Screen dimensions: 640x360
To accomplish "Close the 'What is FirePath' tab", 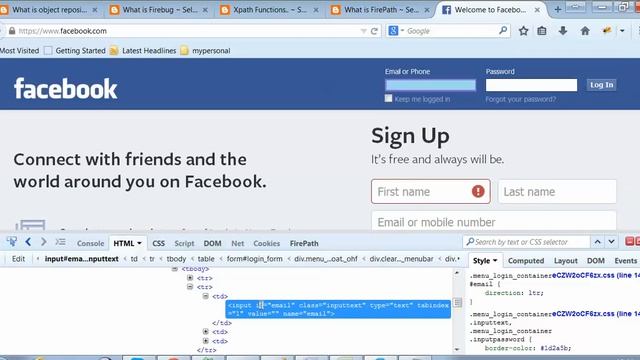I will 427,10.
